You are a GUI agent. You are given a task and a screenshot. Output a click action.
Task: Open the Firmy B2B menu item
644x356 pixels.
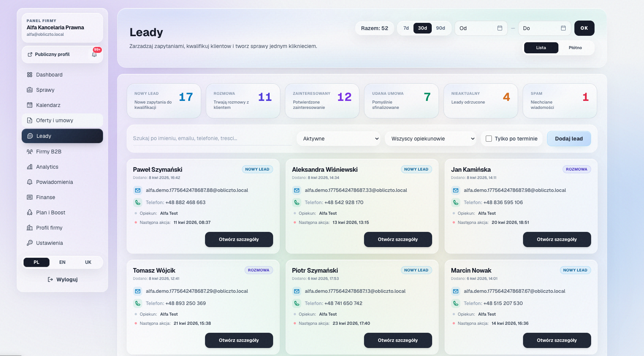tap(49, 152)
